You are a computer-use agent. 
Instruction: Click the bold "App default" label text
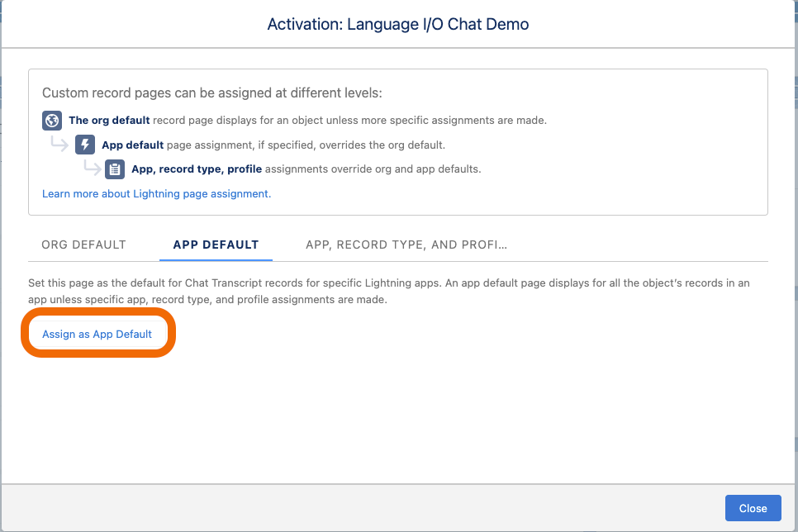[x=132, y=145]
